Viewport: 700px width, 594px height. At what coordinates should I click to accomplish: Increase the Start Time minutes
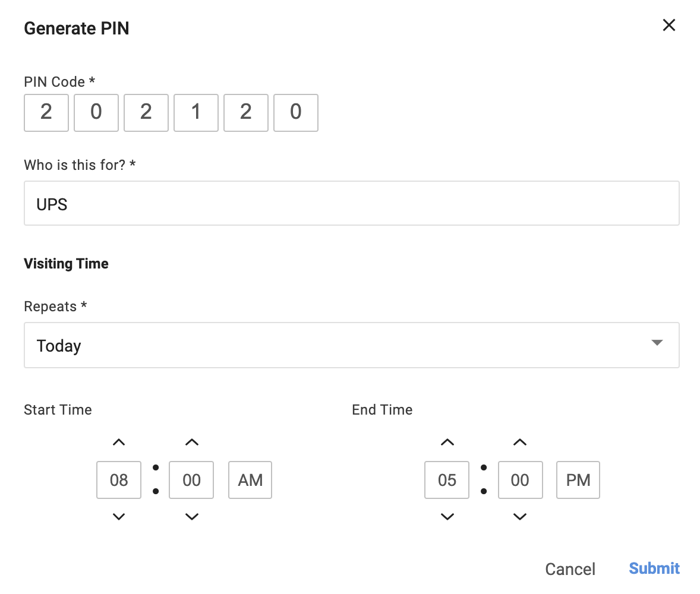[191, 442]
